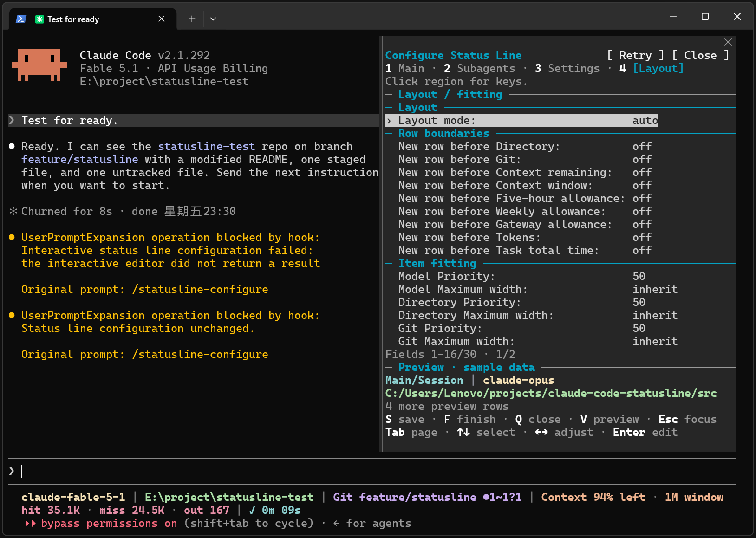Toggle 'New row before Context remaining' setting

525,172
